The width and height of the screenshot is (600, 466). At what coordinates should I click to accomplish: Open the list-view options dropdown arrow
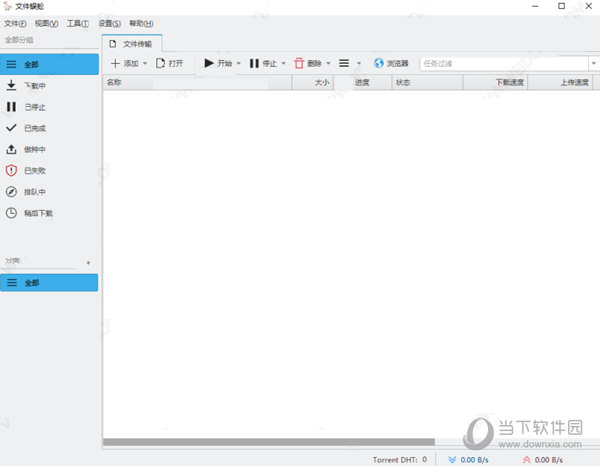click(359, 63)
